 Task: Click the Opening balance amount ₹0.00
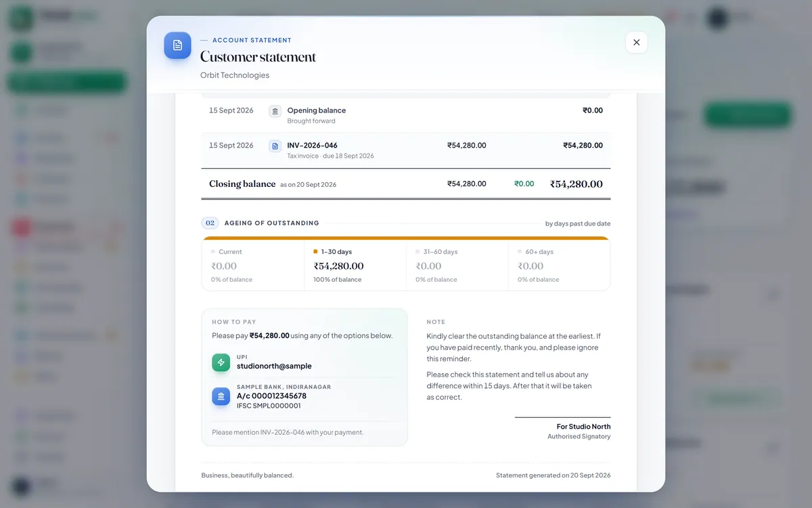point(593,110)
